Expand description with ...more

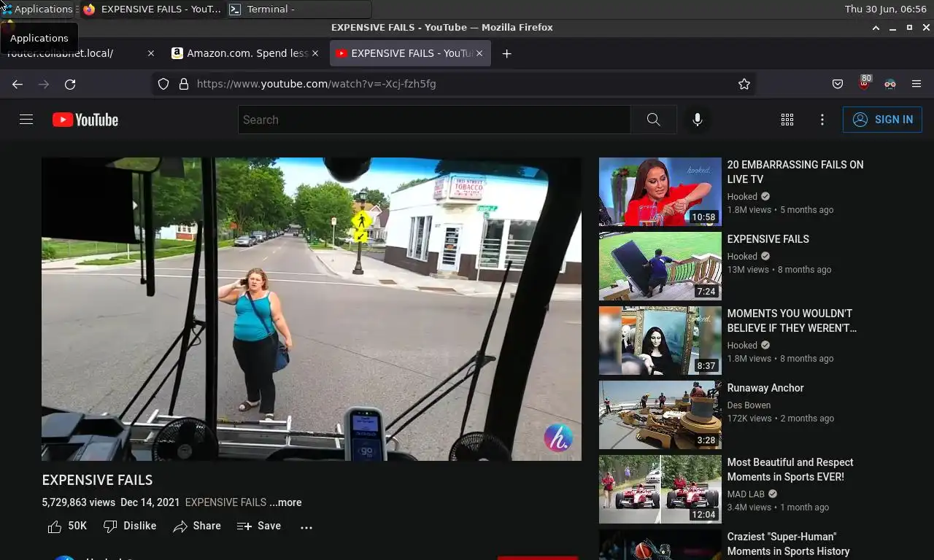(285, 502)
